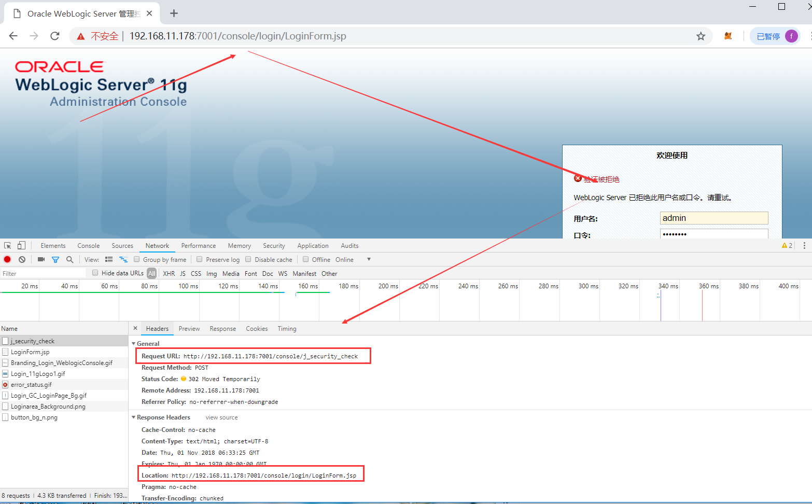Show the Preview tab of the request
Screen dimensions: 812x504
(x=189, y=329)
